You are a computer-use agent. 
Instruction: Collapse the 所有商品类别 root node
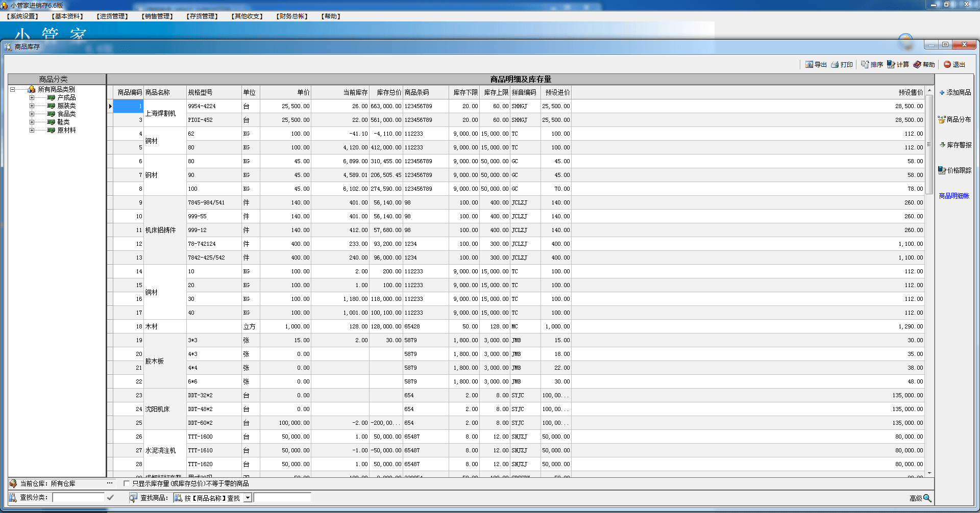(x=12, y=89)
